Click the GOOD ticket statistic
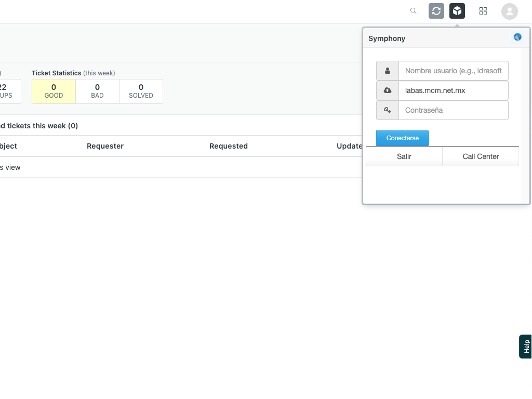Viewport: 532px width, 399px height. 53,91
